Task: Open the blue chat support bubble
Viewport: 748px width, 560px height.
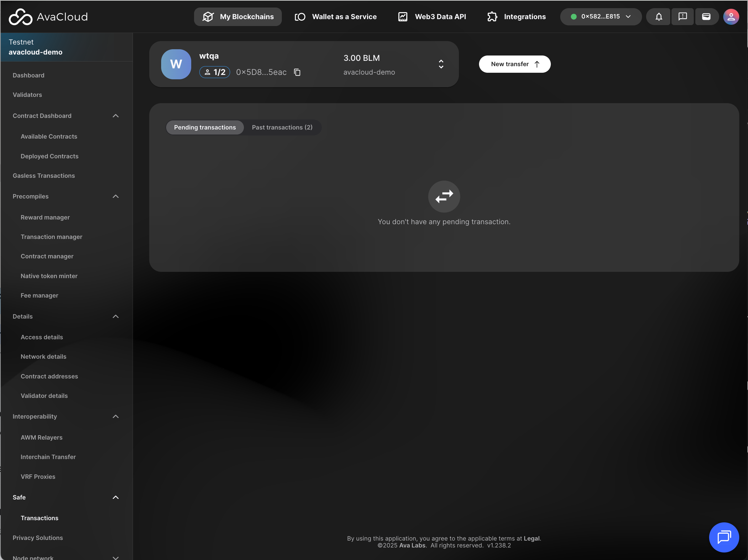Action: pyautogui.click(x=723, y=537)
